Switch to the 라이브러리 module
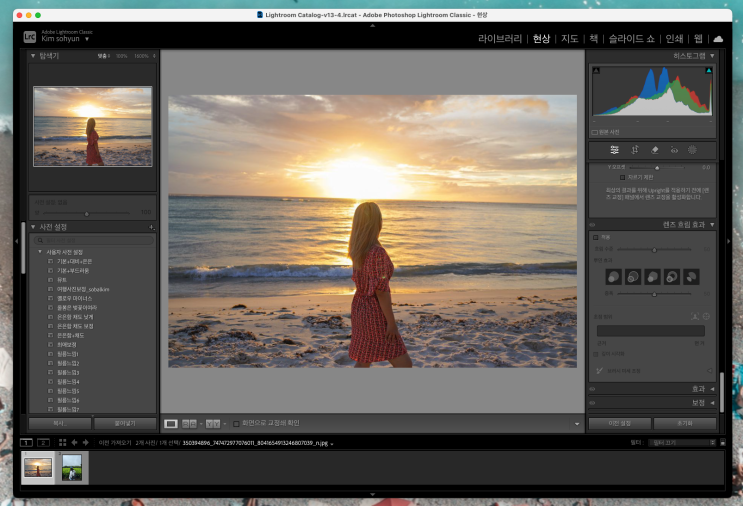This screenshot has height=506, width=743. pos(500,38)
